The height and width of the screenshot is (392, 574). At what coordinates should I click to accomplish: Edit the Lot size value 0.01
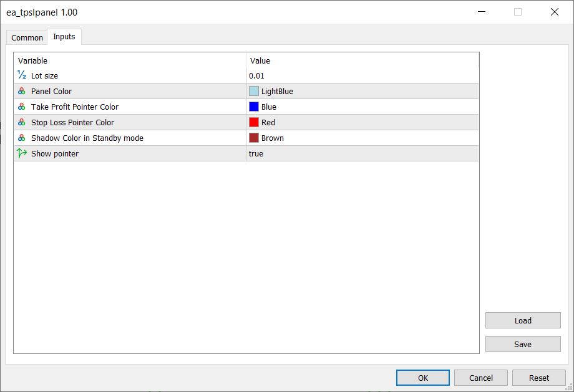[x=256, y=75]
